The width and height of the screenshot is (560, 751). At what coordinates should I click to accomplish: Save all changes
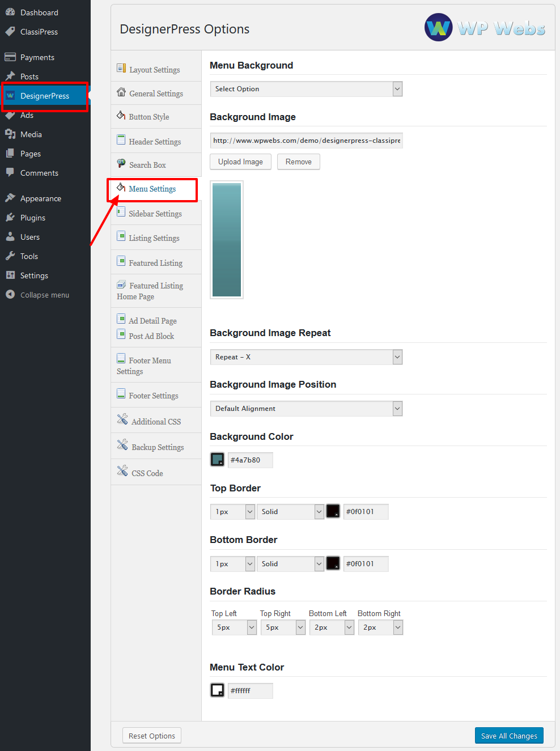(509, 736)
